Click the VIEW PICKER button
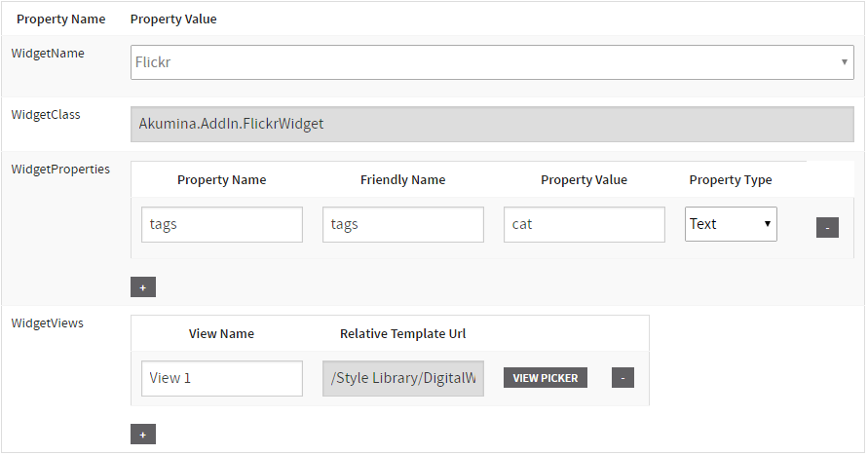Image resolution: width=868 pixels, height=455 pixels. coord(546,378)
